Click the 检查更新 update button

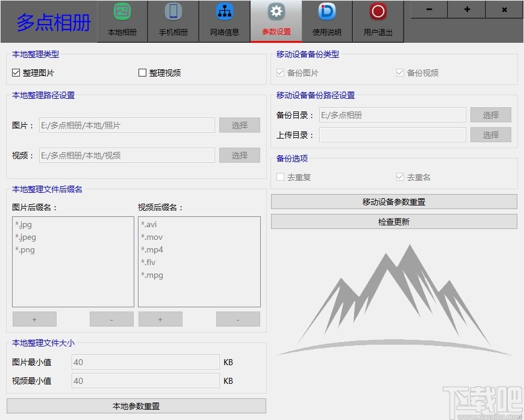tap(393, 221)
